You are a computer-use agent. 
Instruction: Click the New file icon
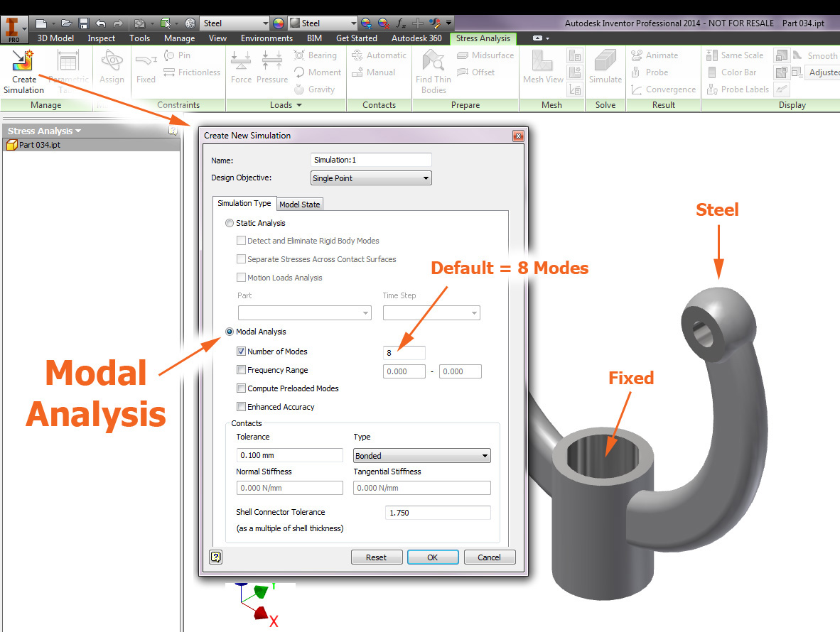41,23
